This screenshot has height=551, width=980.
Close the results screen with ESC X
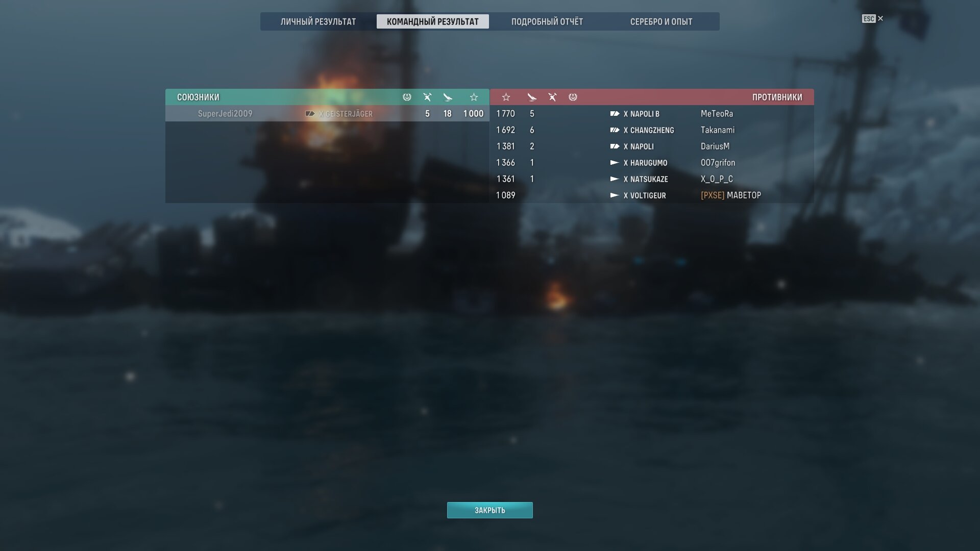(873, 18)
